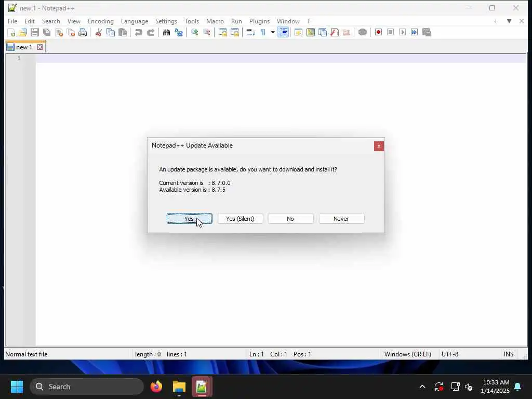Open the Window menu
532x399 pixels.
click(288, 21)
